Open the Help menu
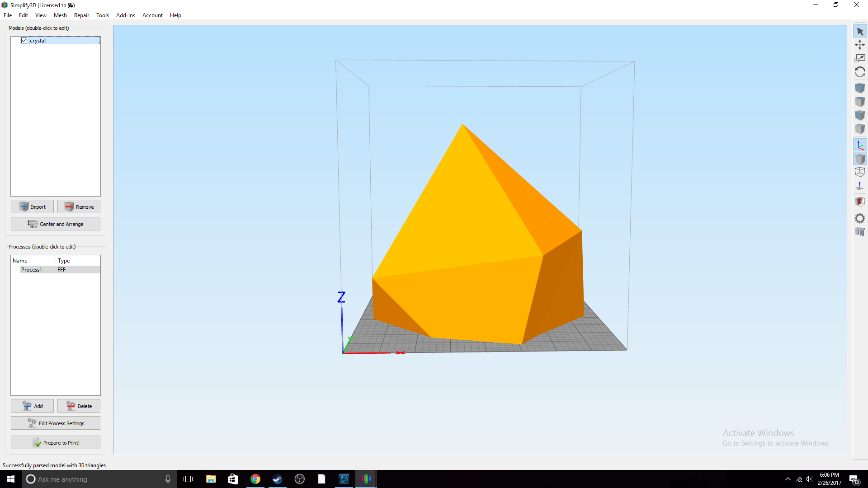The image size is (868, 488). [x=175, y=15]
